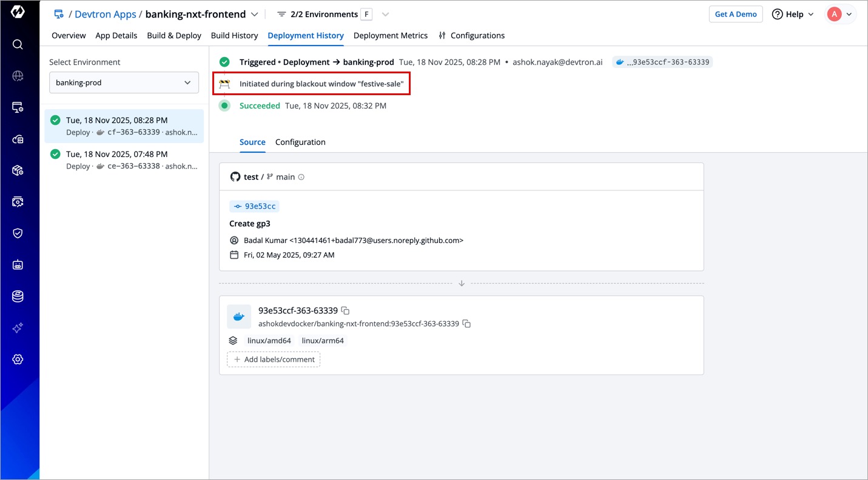Viewport: 868px width, 480px height.
Task: Copy the full docker image path
Action: click(466, 324)
